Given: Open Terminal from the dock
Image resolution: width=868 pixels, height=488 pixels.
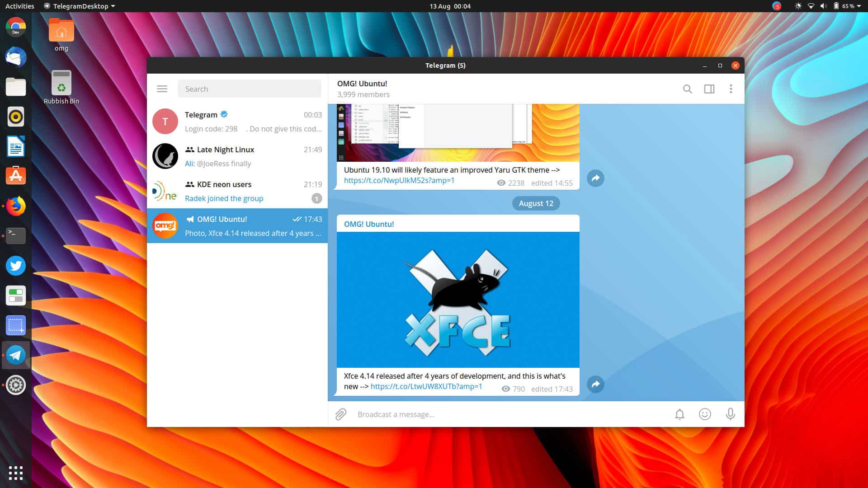Looking at the screenshot, I should coord(16,236).
